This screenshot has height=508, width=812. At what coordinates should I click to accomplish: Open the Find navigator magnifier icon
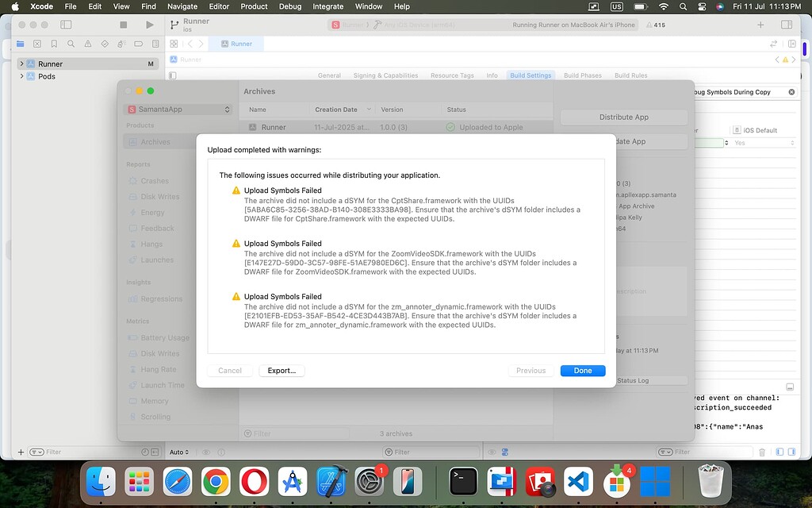(71, 44)
